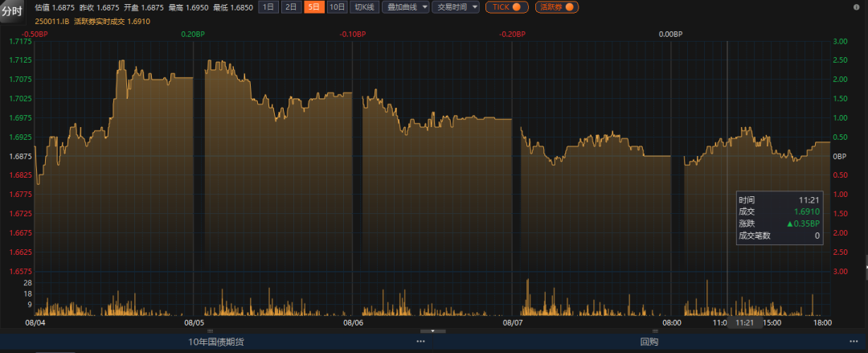Select the 2日 time range
The width and height of the screenshot is (868, 353).
pyautogui.click(x=291, y=7)
